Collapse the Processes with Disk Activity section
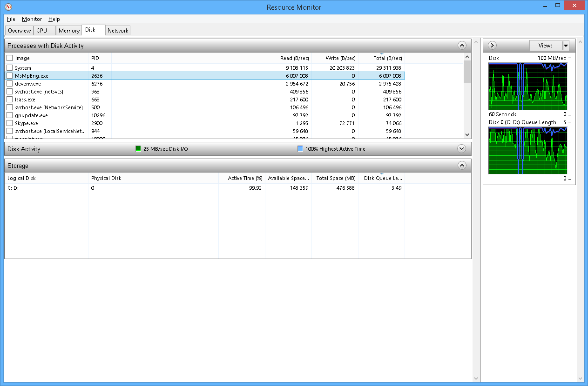 (461, 46)
